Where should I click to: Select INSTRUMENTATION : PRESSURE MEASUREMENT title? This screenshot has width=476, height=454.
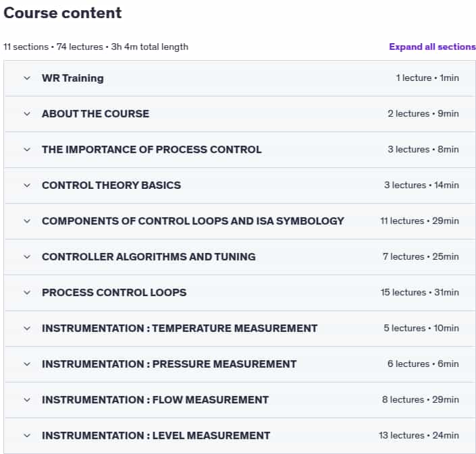coord(169,364)
